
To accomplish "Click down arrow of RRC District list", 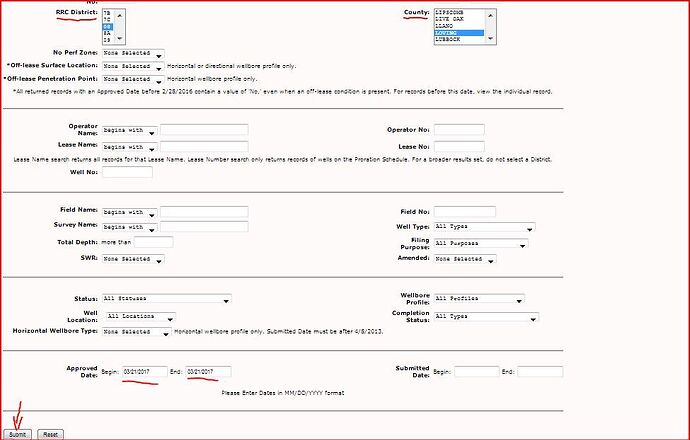I will click(x=120, y=39).
